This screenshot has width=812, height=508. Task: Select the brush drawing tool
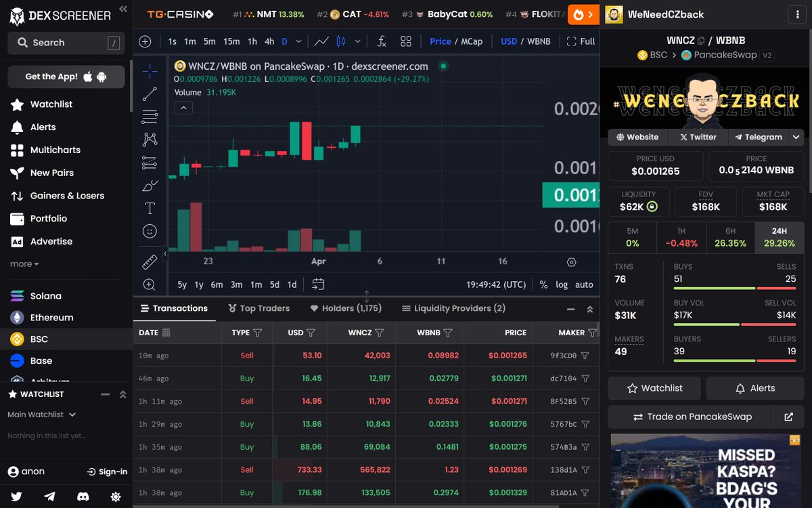(x=150, y=186)
